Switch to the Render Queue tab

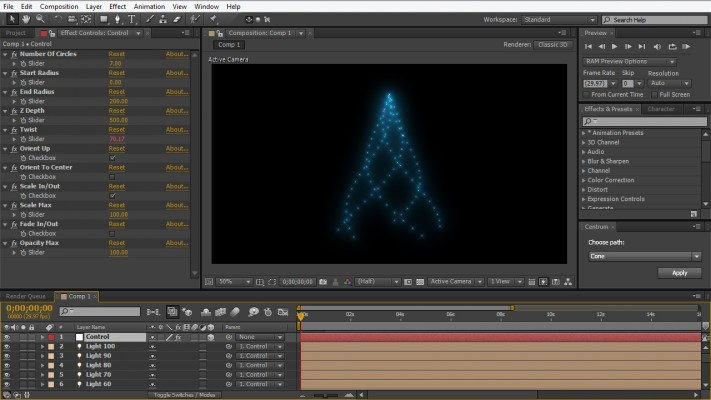27,297
